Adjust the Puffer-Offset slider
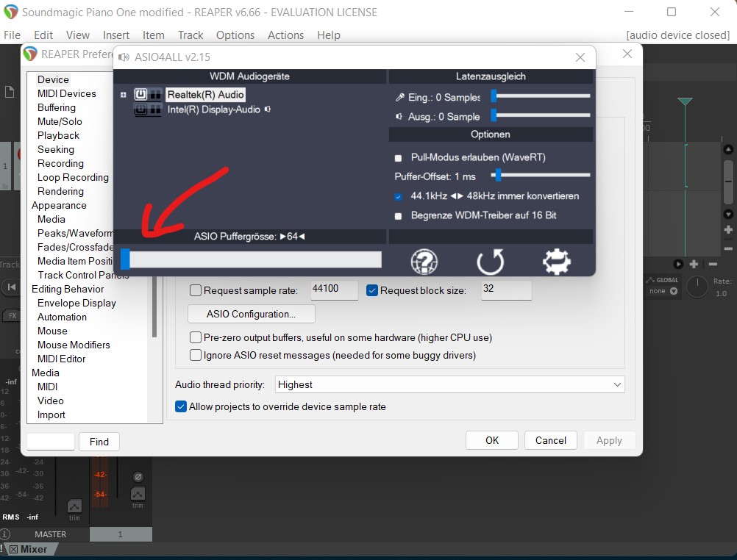The height and width of the screenshot is (560, 737). click(541, 175)
